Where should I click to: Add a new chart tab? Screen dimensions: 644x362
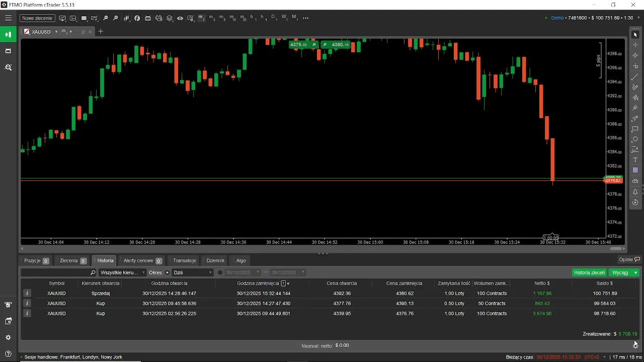(x=100, y=31)
